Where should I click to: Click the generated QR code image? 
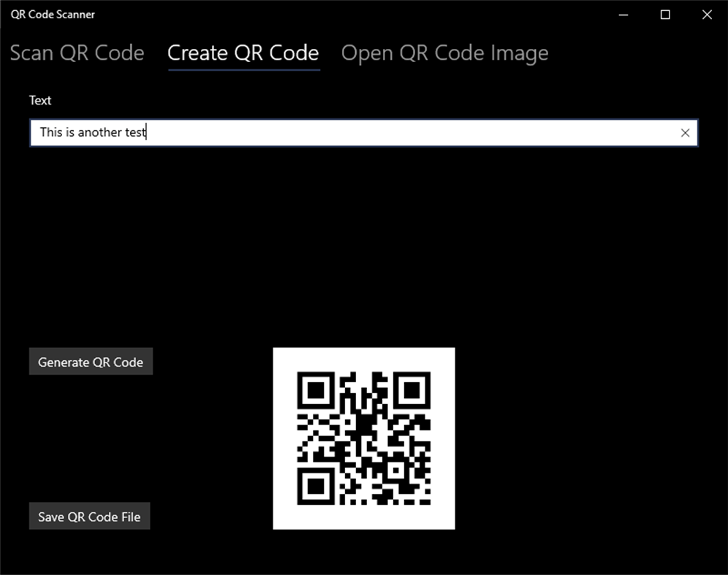point(363,437)
